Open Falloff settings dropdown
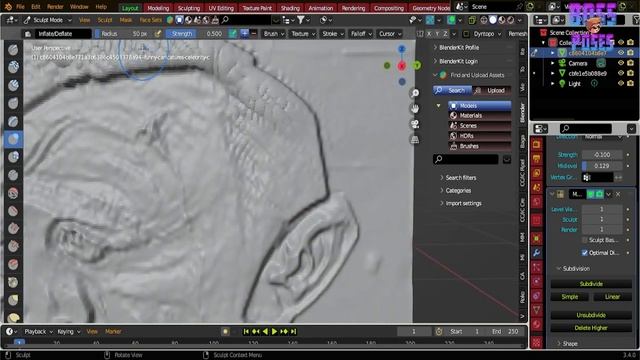The image size is (640, 360). [361, 34]
